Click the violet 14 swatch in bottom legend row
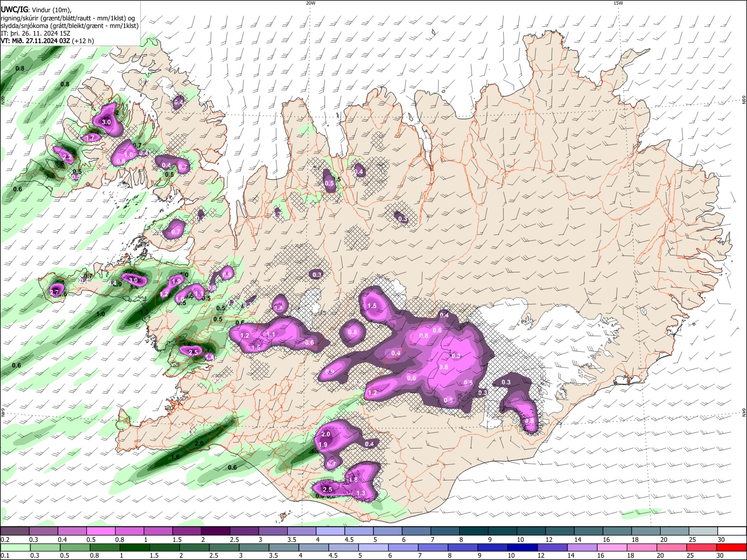Viewport: 747px width, 560px height. [x=581, y=547]
